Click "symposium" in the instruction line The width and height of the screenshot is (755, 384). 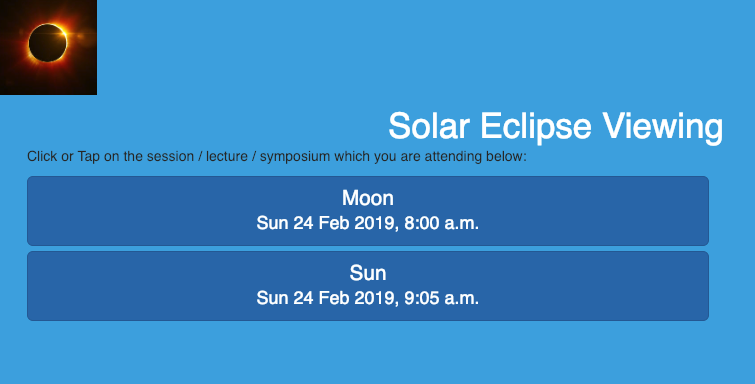[295, 157]
